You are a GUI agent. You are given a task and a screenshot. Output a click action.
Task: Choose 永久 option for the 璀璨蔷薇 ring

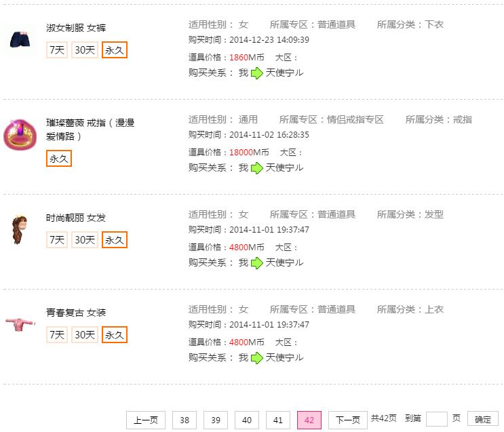tap(59, 158)
